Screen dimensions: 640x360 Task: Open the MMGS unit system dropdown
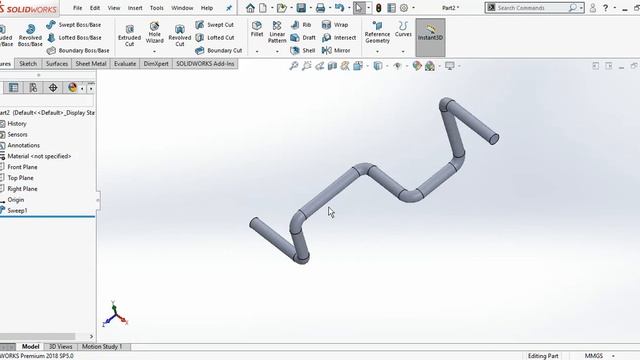tap(599, 356)
